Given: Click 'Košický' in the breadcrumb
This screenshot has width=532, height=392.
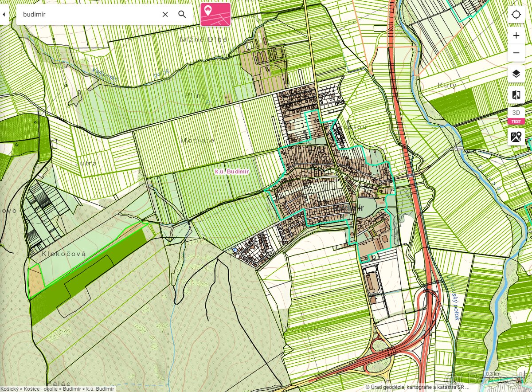Looking at the screenshot, I should (x=9, y=388).
